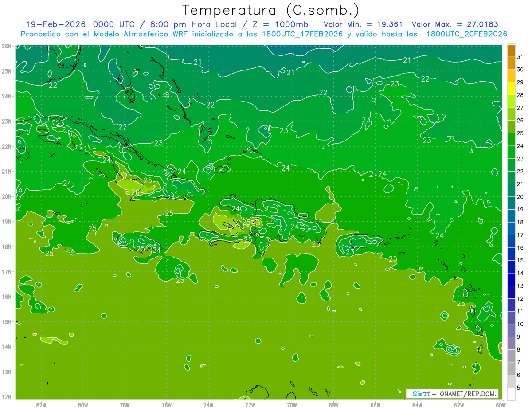This screenshot has height=411, width=532.
Task: Click the color bar value label 19
Action: 520,210
